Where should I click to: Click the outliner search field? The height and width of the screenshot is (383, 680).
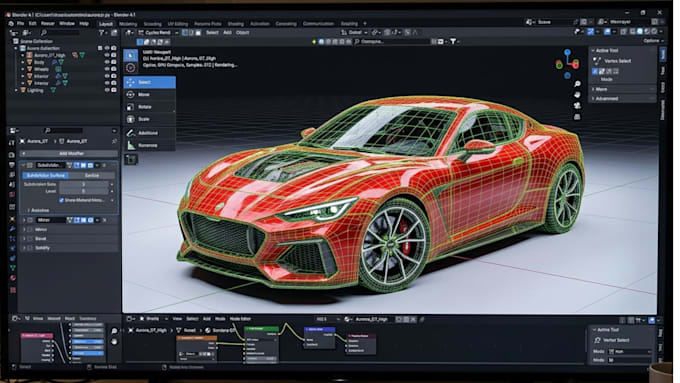61,33
